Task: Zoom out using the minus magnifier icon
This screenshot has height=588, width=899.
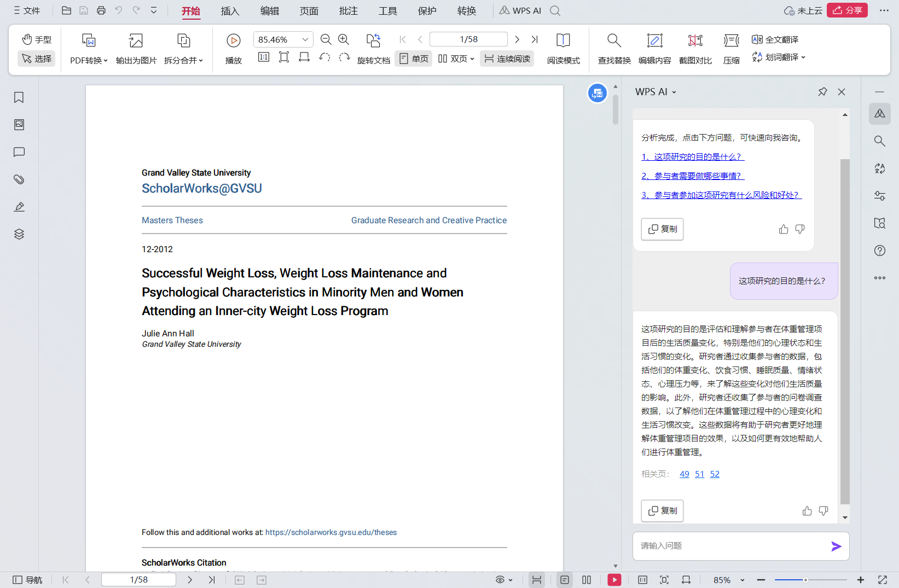Action: pyautogui.click(x=326, y=39)
